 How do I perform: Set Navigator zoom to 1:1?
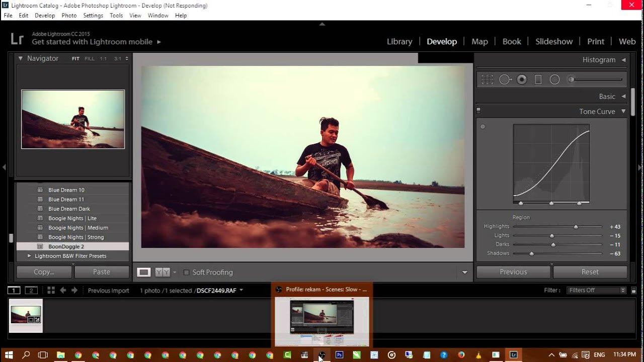click(103, 59)
